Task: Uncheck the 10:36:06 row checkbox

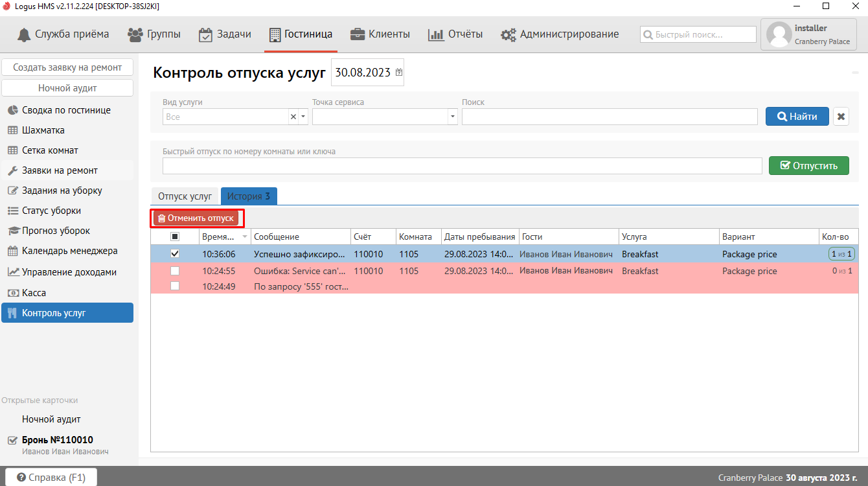Action: coord(175,254)
